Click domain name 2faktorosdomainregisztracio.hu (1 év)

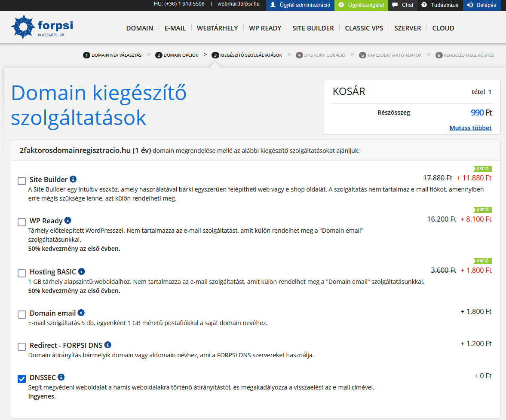85,151
